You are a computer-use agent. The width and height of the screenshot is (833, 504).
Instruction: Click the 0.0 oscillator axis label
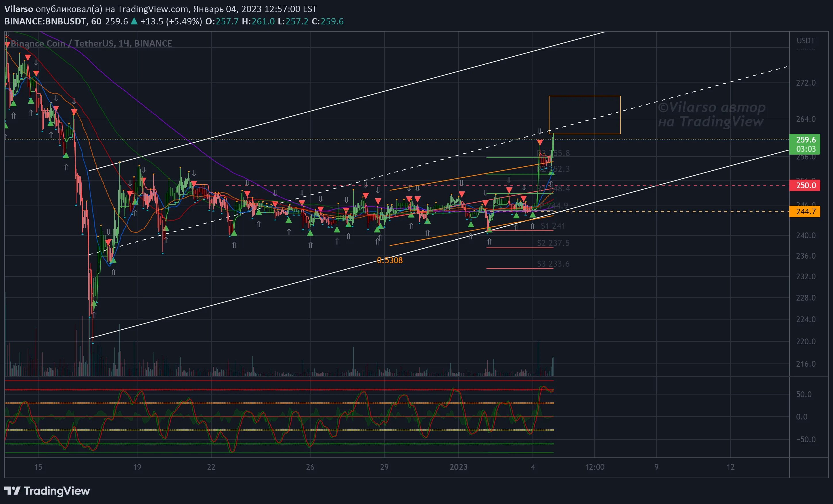(x=802, y=417)
